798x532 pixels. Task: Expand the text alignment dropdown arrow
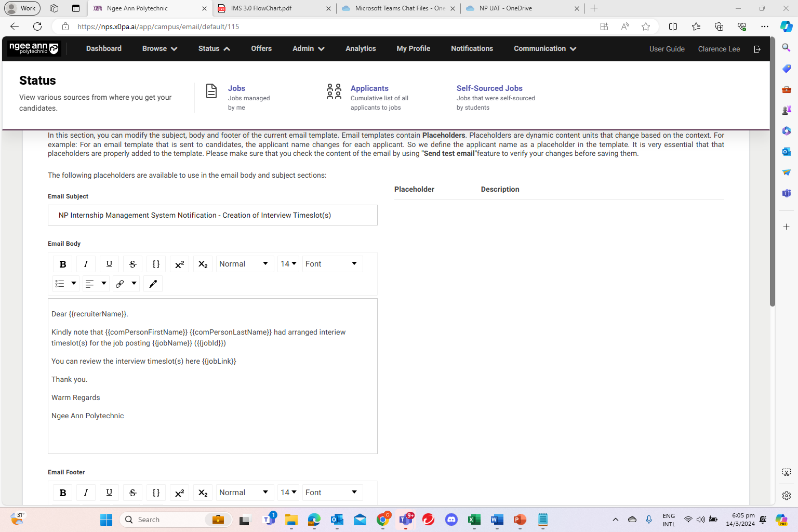103,284
